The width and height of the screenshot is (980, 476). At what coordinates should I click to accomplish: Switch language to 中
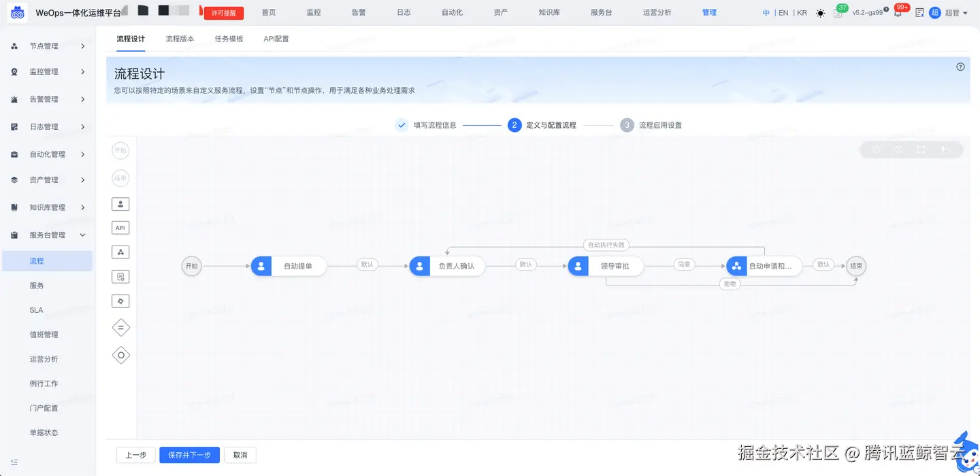tap(766, 13)
